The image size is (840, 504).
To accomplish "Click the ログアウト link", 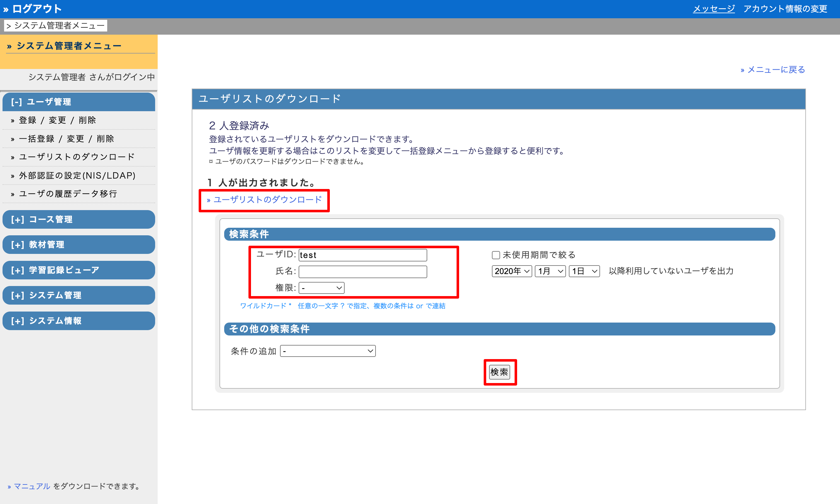I will click(x=36, y=9).
